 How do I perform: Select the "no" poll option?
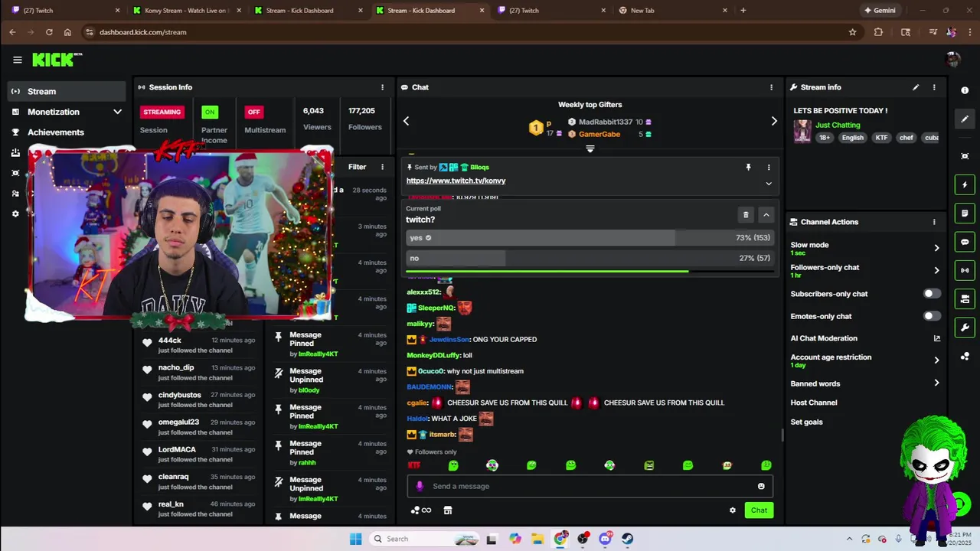[590, 258]
